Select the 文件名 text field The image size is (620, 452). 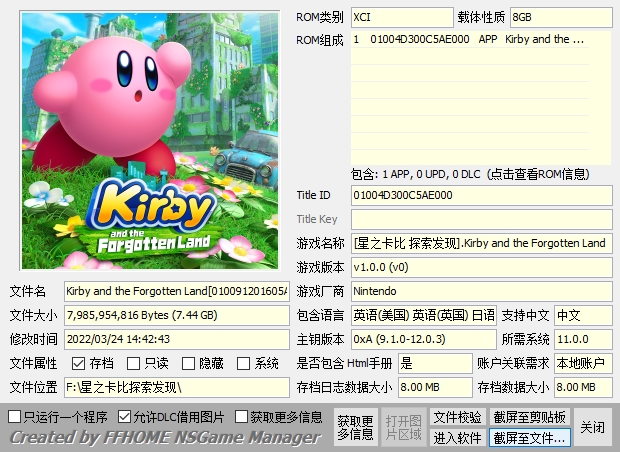click(176, 291)
